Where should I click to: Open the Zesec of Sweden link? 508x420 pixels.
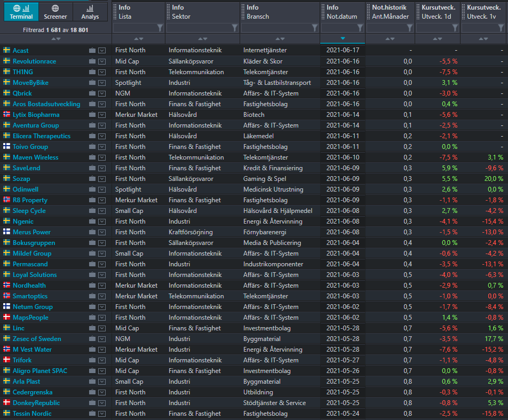(x=37, y=339)
